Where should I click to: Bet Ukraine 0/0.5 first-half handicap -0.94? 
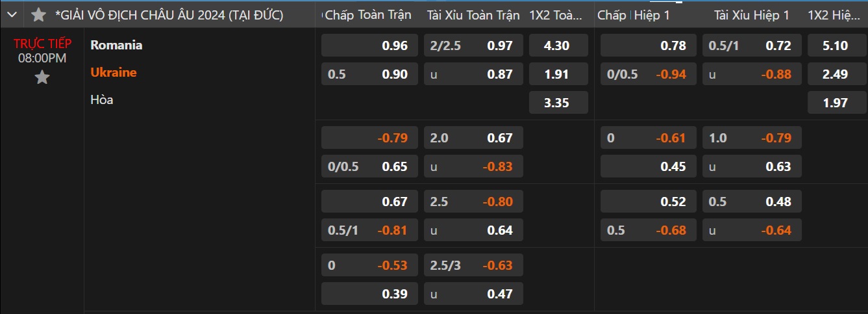(648, 74)
